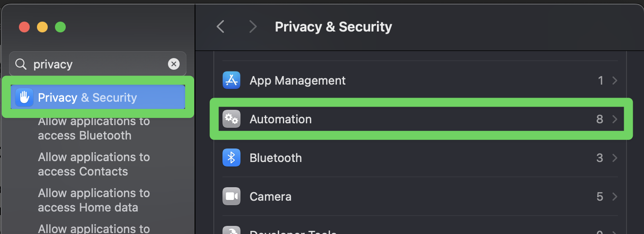Open Allow applications to access Contacts

(94, 164)
